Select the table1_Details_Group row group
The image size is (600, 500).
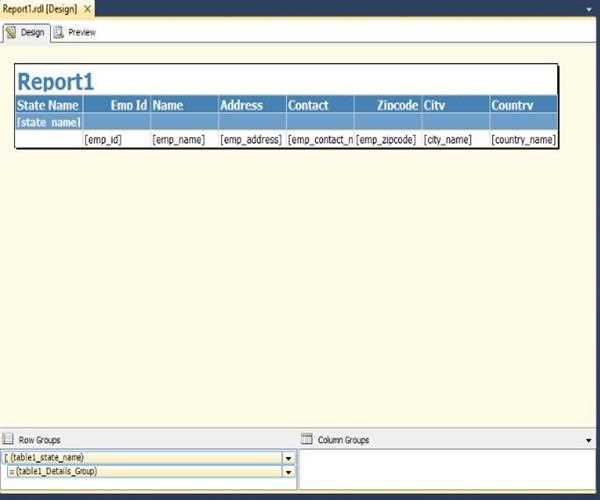142,471
